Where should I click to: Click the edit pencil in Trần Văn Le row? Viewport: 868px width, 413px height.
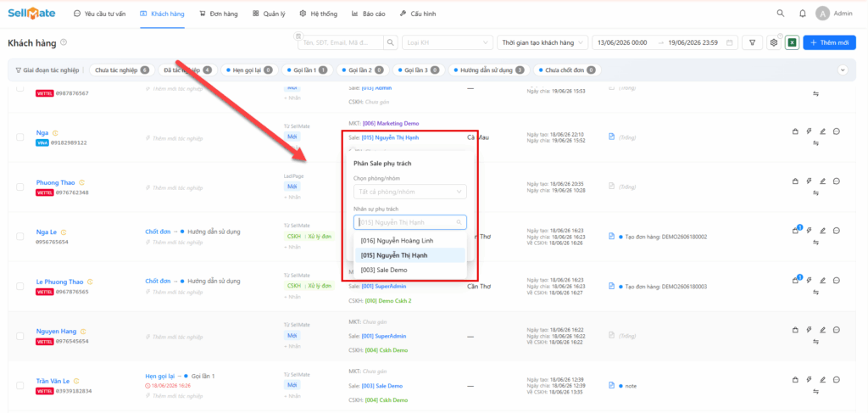click(x=822, y=380)
